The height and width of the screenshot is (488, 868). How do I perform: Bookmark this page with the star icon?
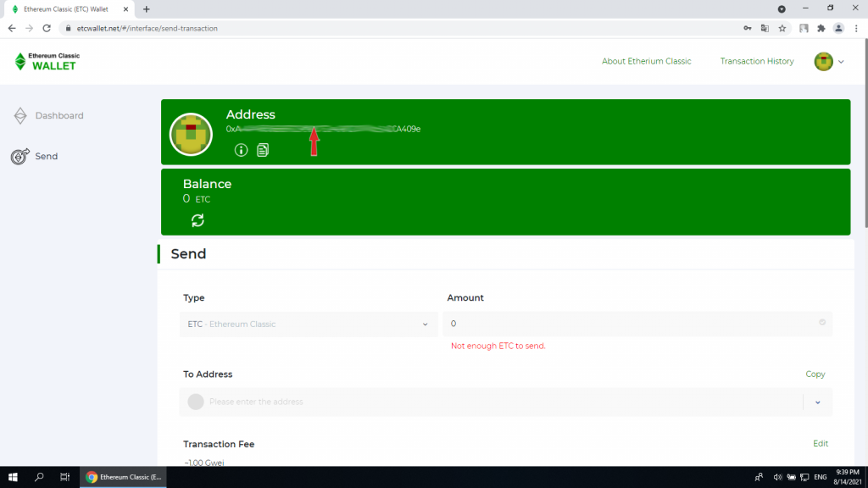click(782, 28)
